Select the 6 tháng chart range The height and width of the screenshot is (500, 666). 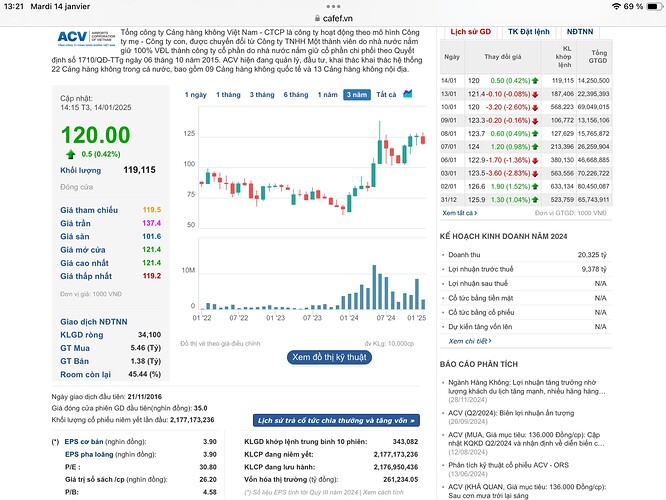[296, 95]
